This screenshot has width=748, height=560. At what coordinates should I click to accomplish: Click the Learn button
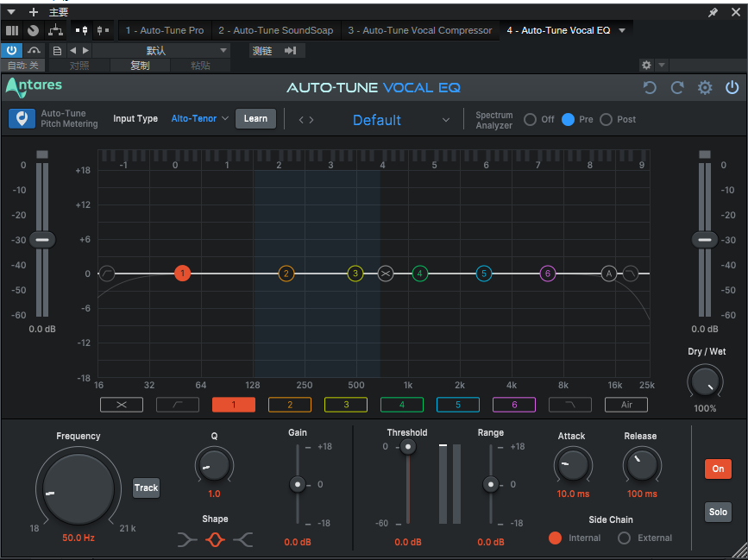tap(255, 119)
